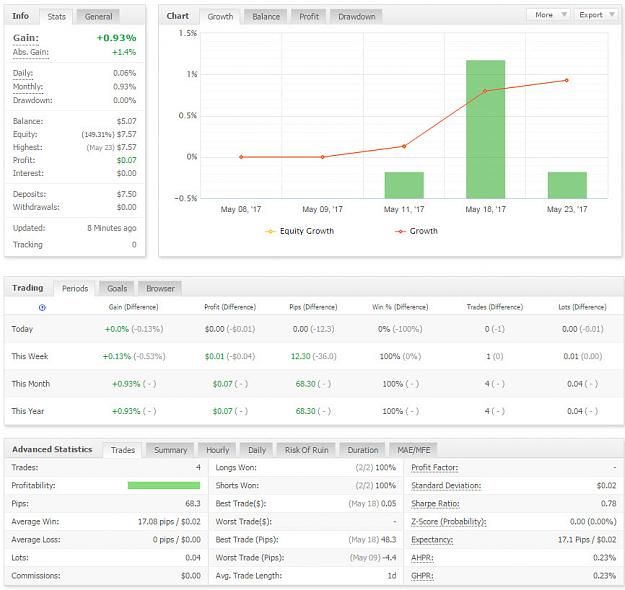The image size is (625, 590).
Task: Click the GHPR label
Action: pyautogui.click(x=422, y=576)
